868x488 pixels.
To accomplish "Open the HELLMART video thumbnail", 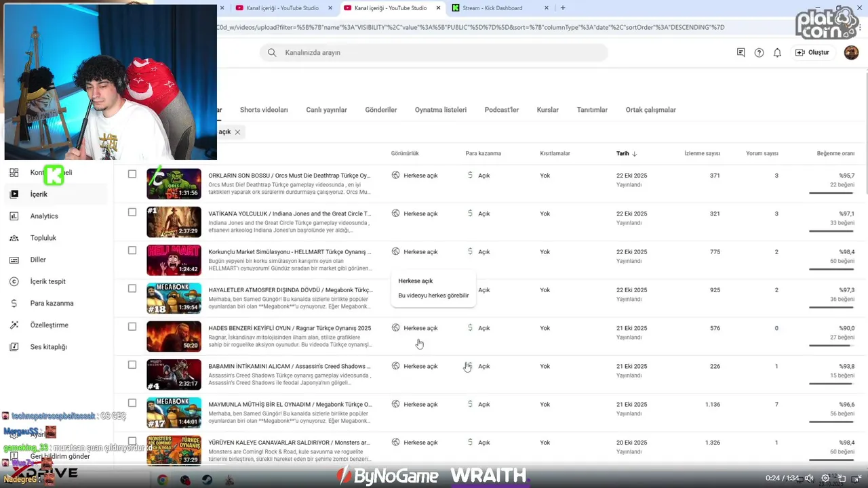I will pyautogui.click(x=174, y=260).
